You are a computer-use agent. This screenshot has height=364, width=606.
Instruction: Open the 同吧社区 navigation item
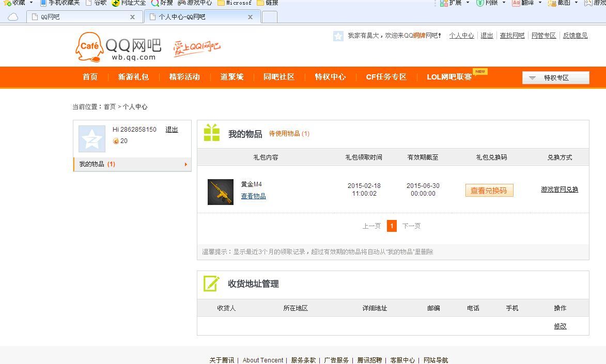point(279,77)
